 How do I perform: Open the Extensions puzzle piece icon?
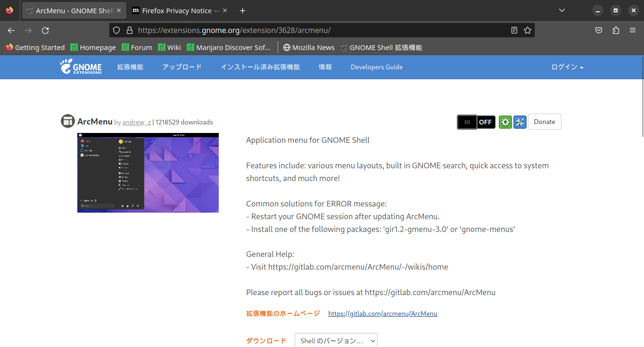(x=616, y=30)
